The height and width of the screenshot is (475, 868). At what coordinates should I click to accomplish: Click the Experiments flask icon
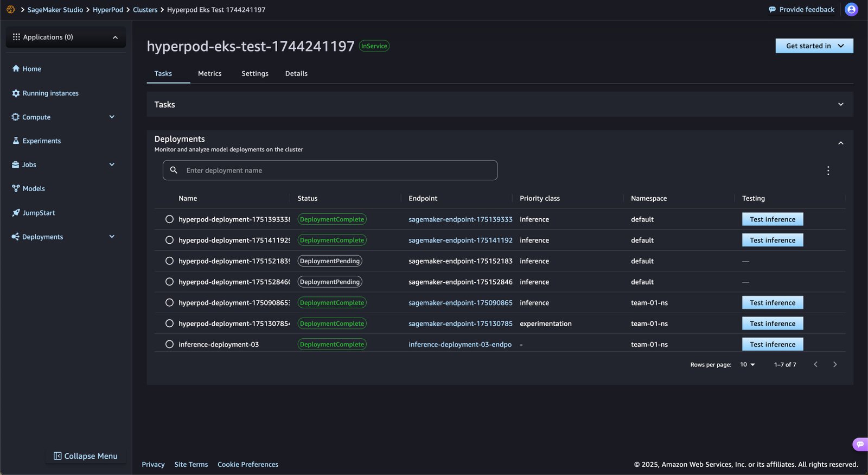point(16,141)
